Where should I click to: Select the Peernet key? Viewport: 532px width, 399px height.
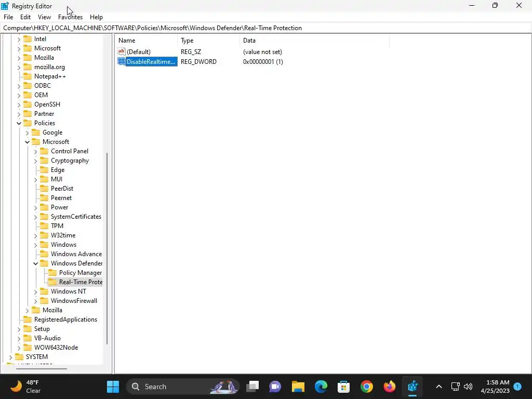(x=61, y=198)
